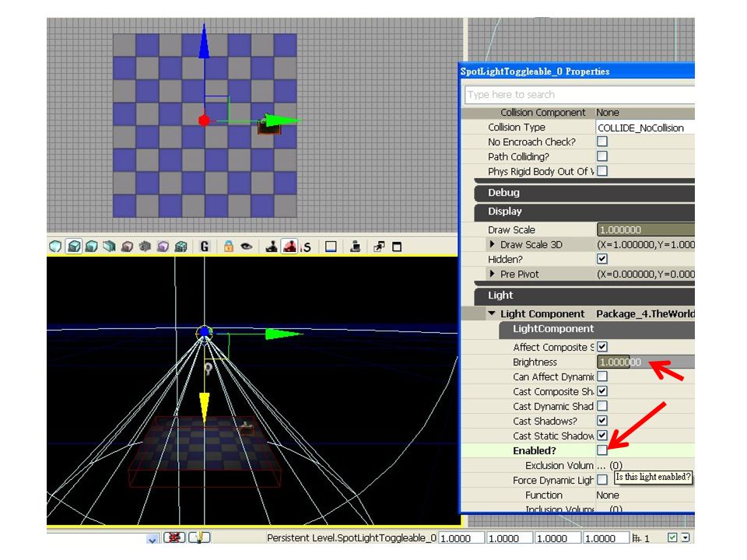The height and width of the screenshot is (560, 747).
Task: Collapse the Light category header
Action: [x=584, y=296]
